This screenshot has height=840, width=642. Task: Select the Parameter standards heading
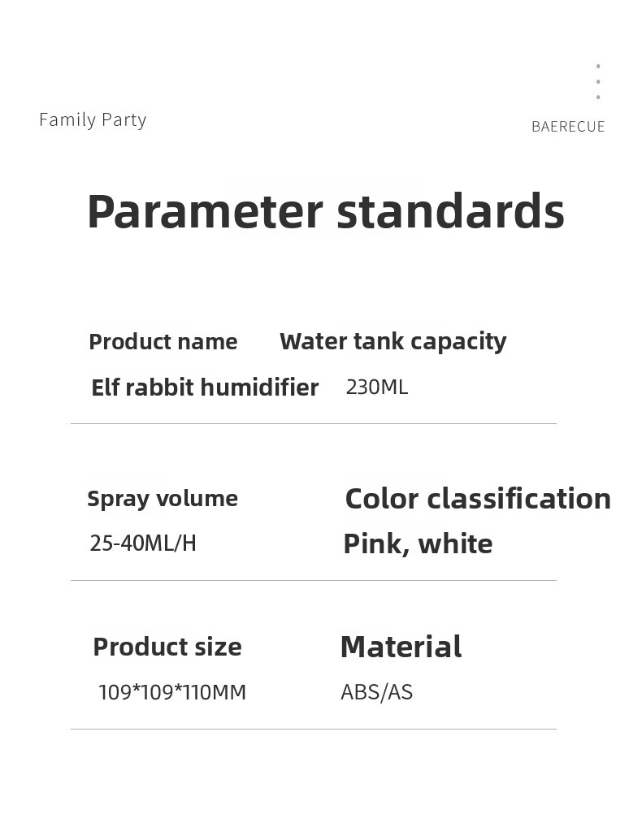[x=326, y=211]
